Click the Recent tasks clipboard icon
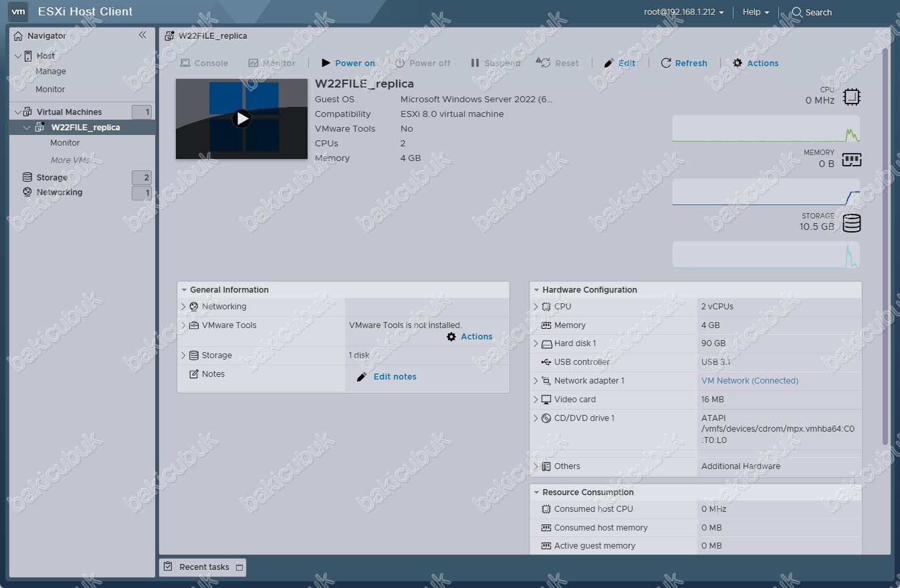 click(168, 567)
